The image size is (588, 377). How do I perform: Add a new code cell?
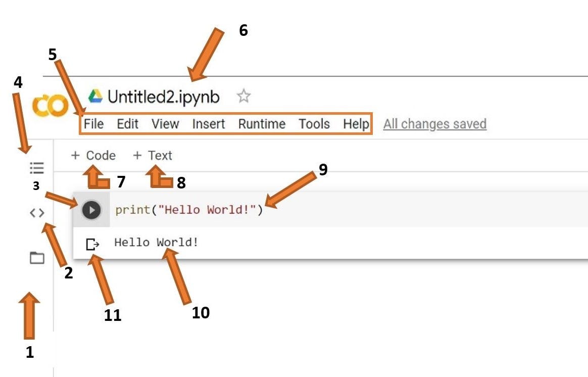pos(94,155)
